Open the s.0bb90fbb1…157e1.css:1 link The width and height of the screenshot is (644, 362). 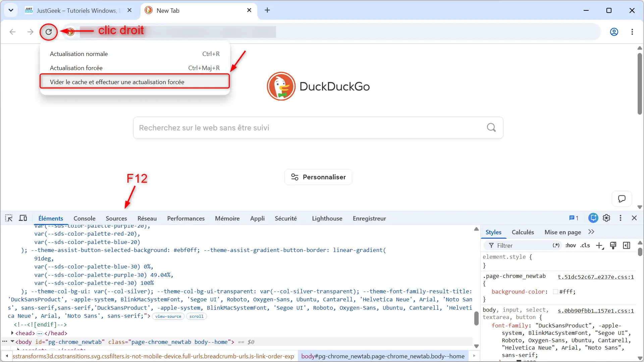click(596, 311)
